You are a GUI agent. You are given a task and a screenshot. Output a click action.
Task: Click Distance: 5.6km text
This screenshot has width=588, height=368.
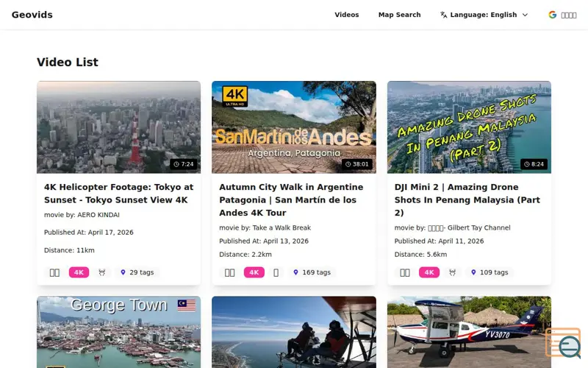click(420, 254)
